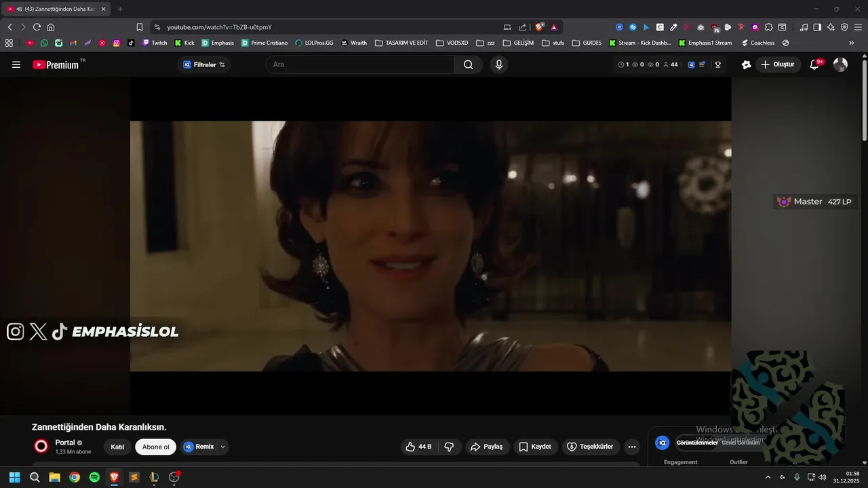Like the video with 44 B thumbs up
Viewport: 868px width, 488px height.
418,447
